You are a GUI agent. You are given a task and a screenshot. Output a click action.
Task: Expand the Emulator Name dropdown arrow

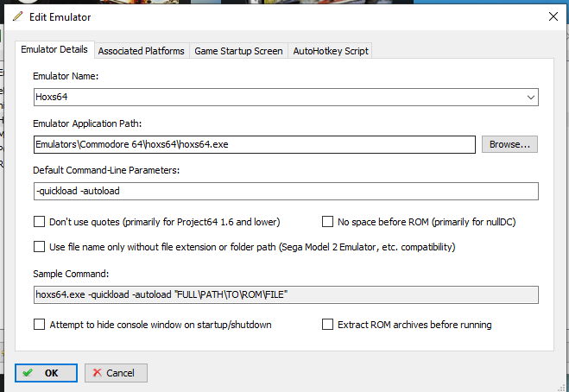pyautogui.click(x=530, y=98)
